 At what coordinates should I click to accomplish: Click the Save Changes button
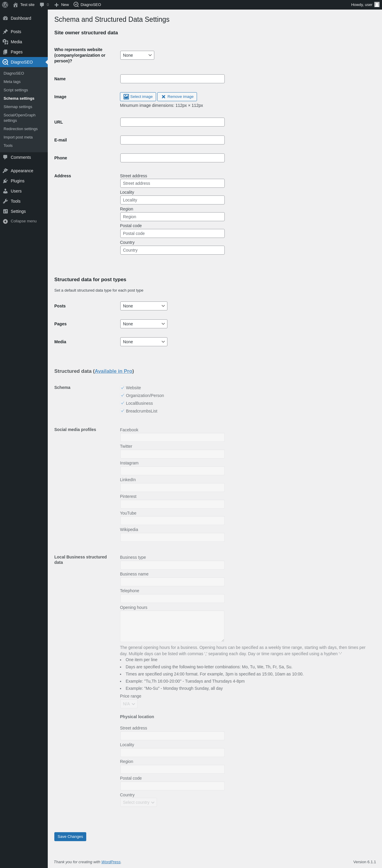pos(70,836)
